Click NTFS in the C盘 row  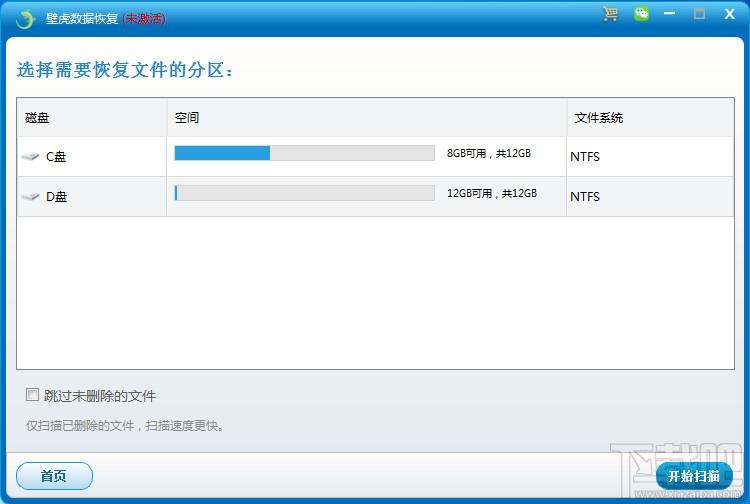(x=585, y=157)
